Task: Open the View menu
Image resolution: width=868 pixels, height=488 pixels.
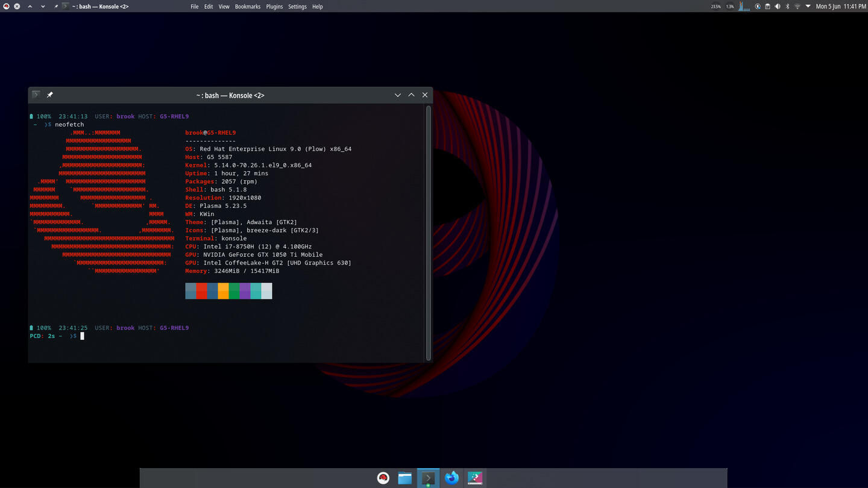Action: pos(224,7)
